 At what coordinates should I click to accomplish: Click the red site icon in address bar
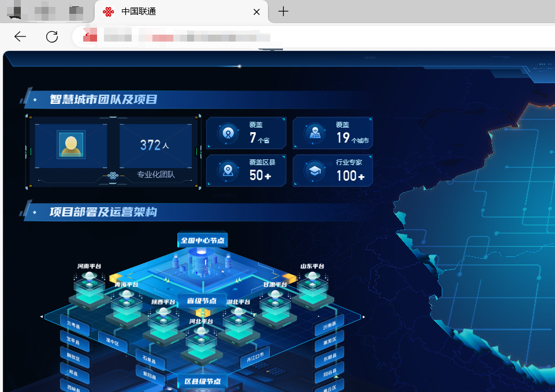[x=90, y=35]
